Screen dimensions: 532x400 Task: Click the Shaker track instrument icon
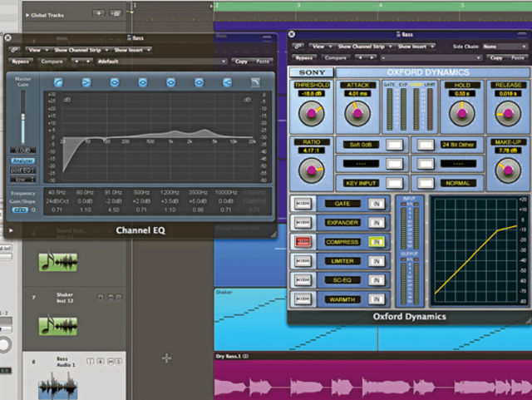click(58, 326)
